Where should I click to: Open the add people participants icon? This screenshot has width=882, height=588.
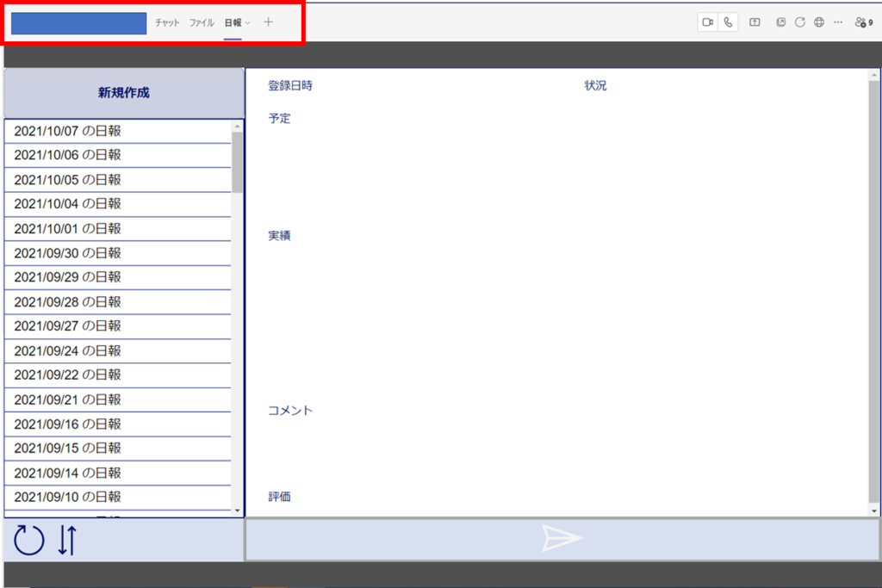(x=863, y=22)
